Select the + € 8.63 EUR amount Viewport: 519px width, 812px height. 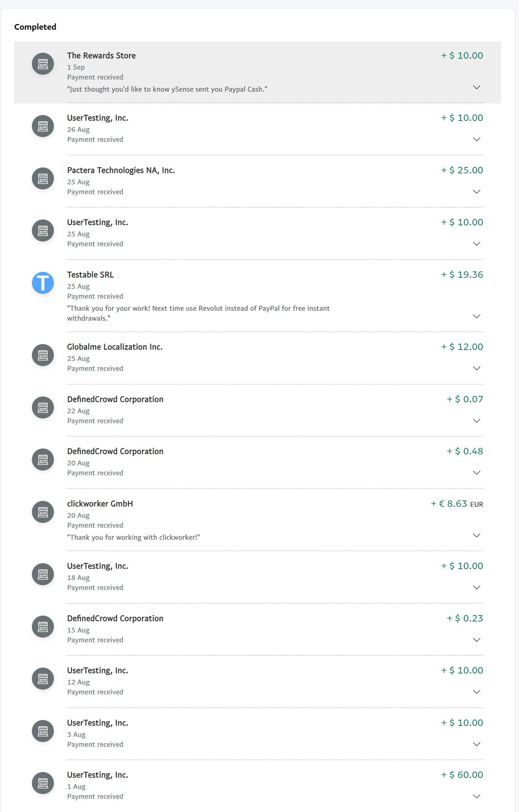(457, 504)
